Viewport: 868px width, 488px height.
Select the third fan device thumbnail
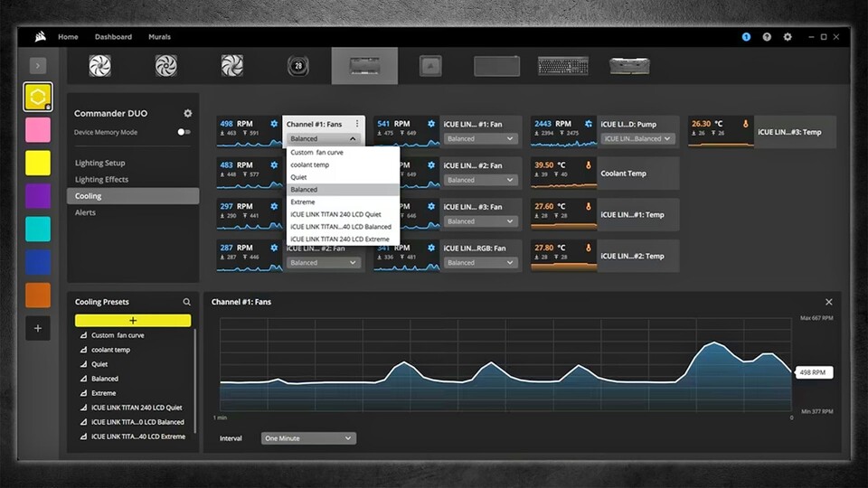(x=232, y=66)
